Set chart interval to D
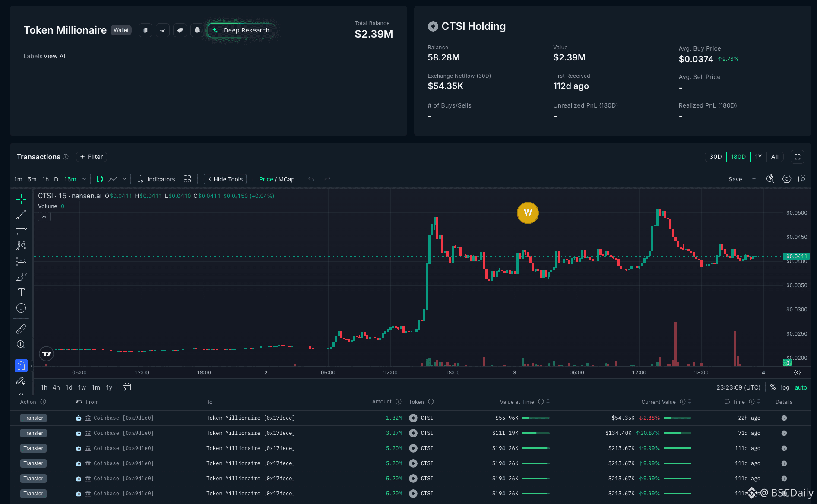817x504 pixels. pos(56,179)
